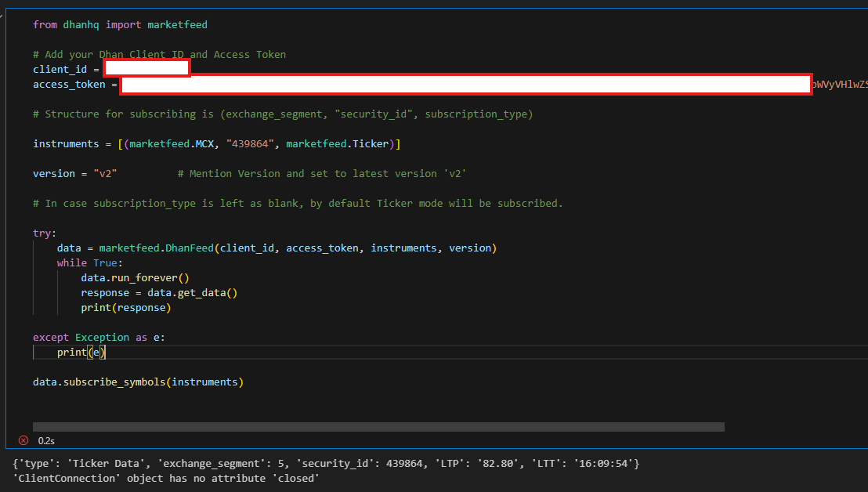Click the code cell horizontal scrollbar
Viewport: 868px width, 492px height.
coord(378,427)
